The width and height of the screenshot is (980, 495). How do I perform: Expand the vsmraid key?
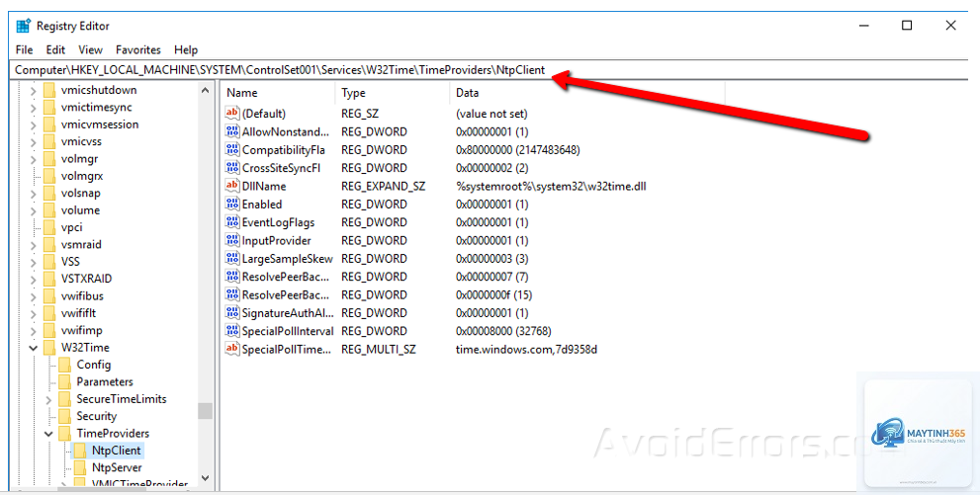point(33,245)
